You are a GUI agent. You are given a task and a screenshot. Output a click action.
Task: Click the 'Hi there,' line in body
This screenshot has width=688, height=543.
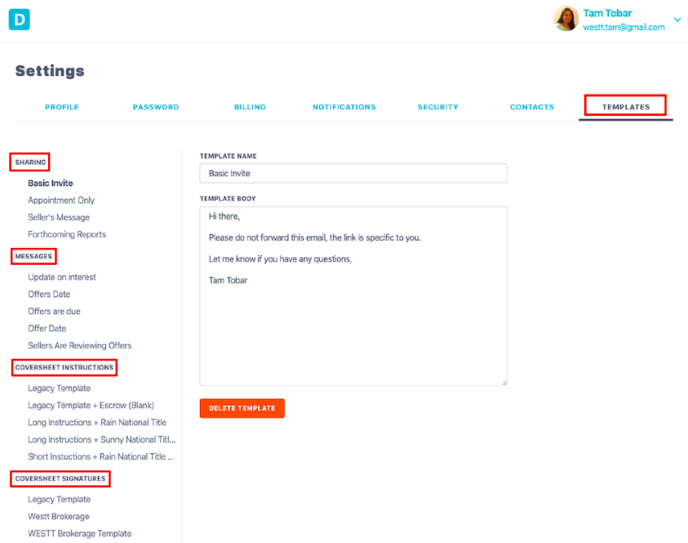pyautogui.click(x=224, y=216)
